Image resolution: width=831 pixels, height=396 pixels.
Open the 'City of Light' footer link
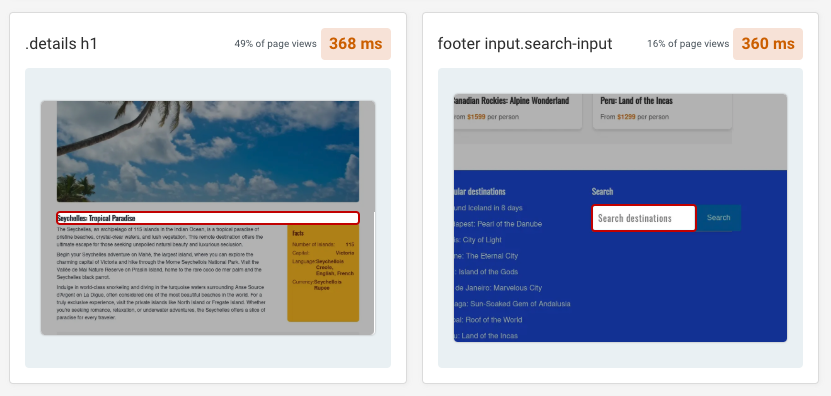point(478,240)
